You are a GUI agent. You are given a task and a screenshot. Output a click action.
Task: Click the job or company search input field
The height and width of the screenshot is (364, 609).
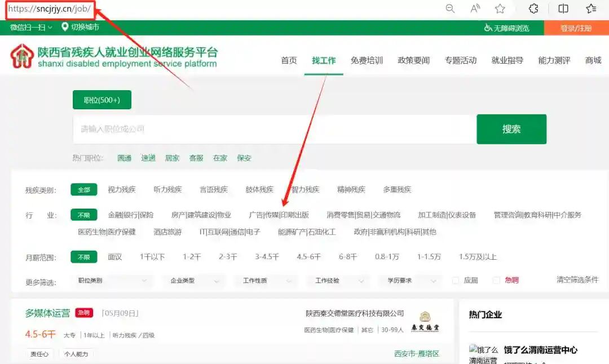273,129
